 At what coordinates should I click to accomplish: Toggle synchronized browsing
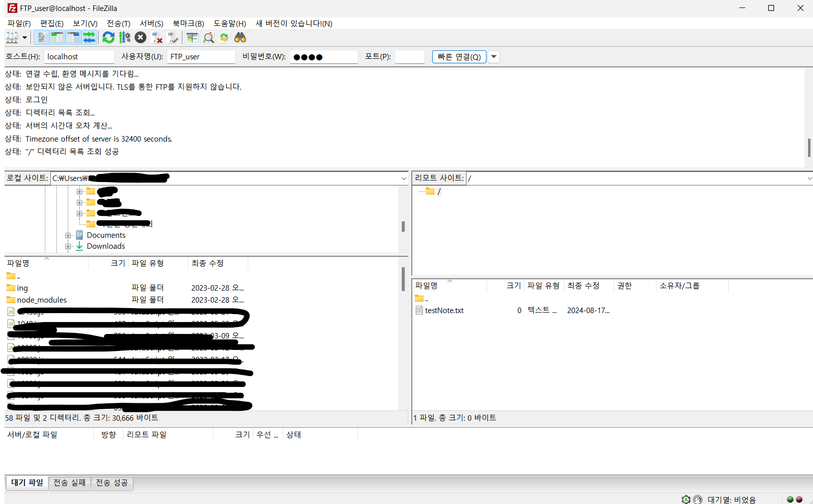224,37
